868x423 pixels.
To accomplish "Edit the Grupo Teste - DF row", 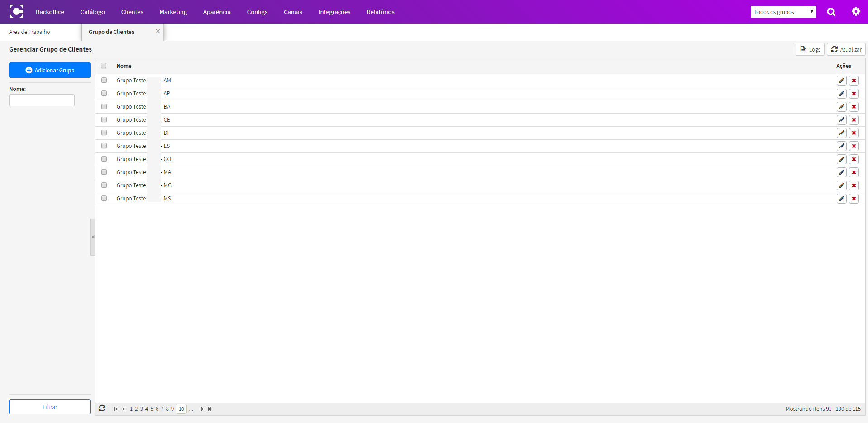I will click(x=842, y=133).
